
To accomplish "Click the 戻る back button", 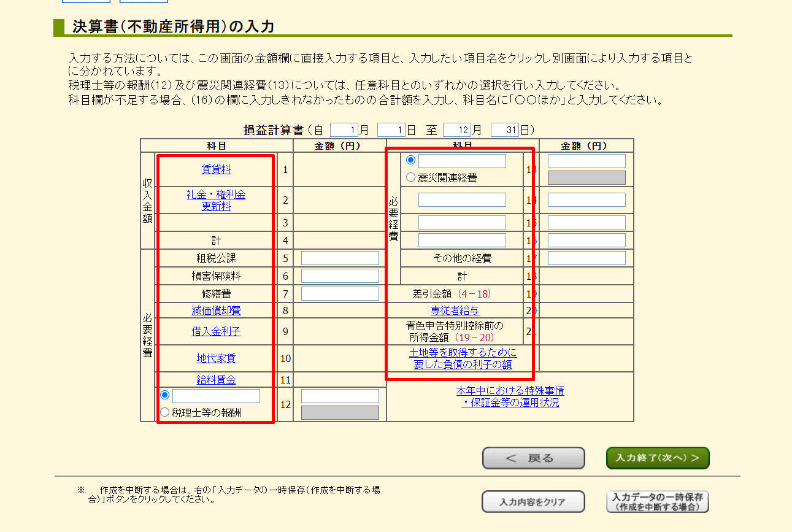I will pos(533,458).
